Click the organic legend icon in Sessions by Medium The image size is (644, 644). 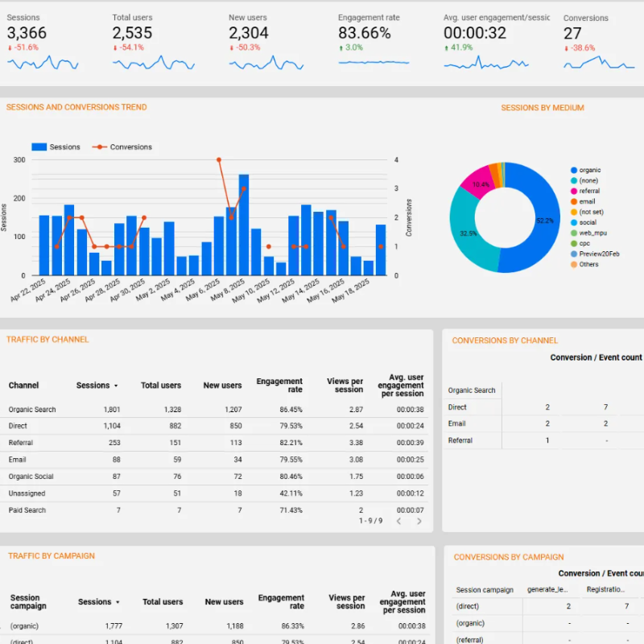(x=572, y=170)
